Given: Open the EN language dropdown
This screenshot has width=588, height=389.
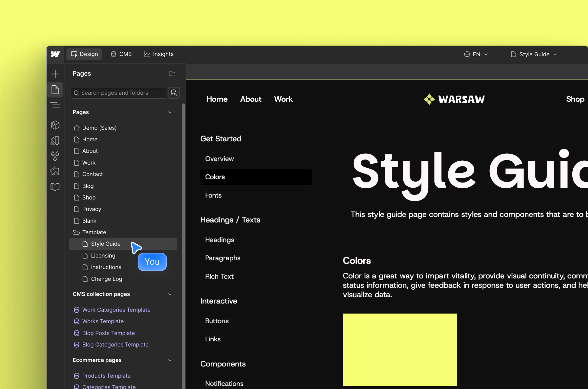Looking at the screenshot, I should point(476,54).
